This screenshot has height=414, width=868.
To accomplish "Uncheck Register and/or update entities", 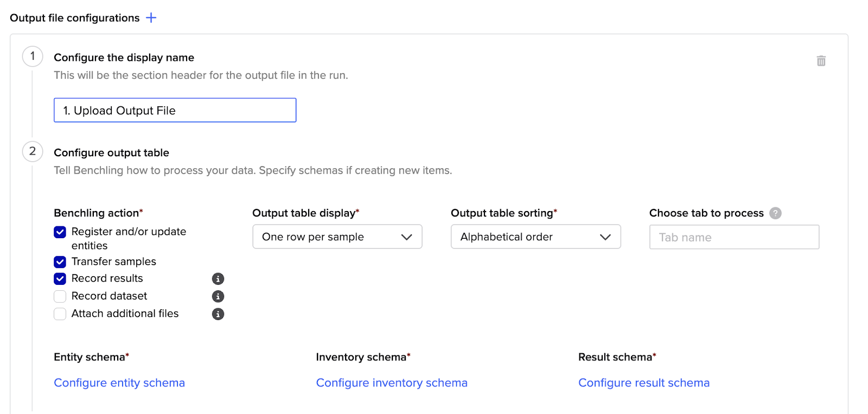I will coord(60,232).
